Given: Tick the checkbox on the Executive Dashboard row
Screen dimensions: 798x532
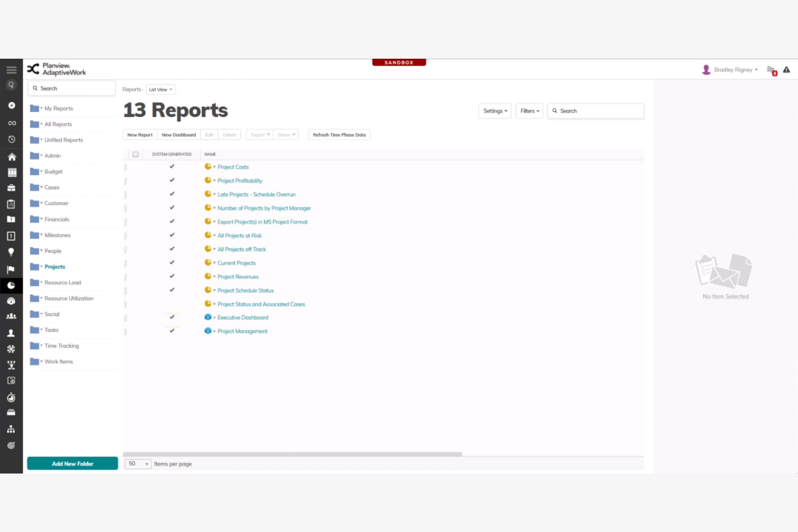Looking at the screenshot, I should click(x=135, y=317).
